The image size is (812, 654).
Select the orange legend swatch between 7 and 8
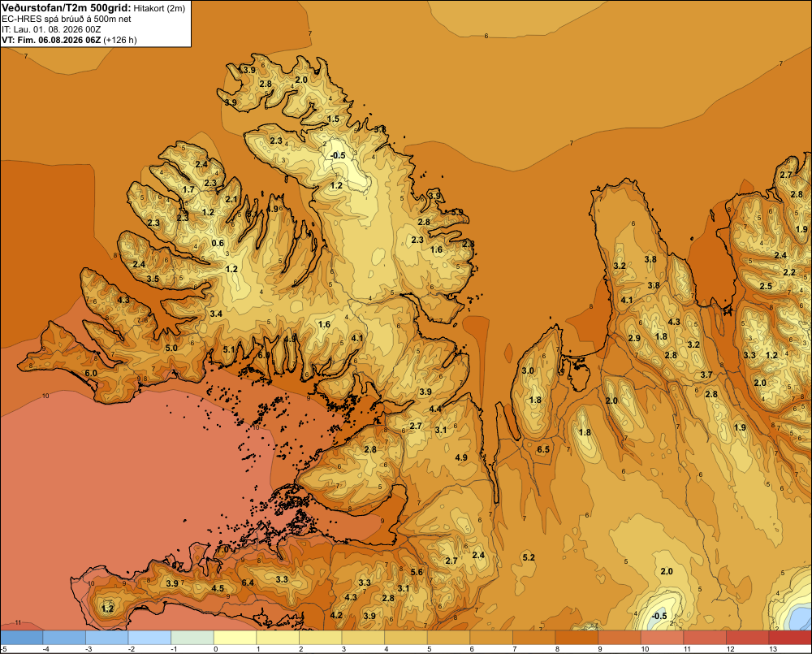534,638
